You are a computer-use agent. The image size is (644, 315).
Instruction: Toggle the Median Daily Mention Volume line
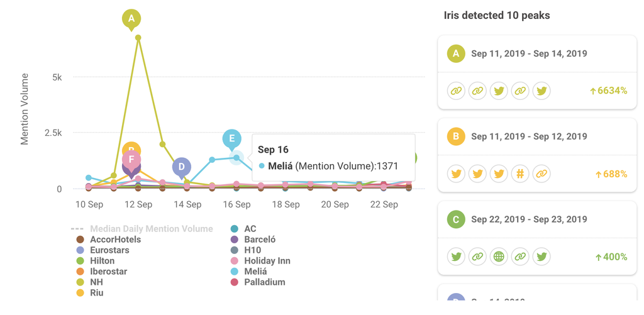point(151,229)
